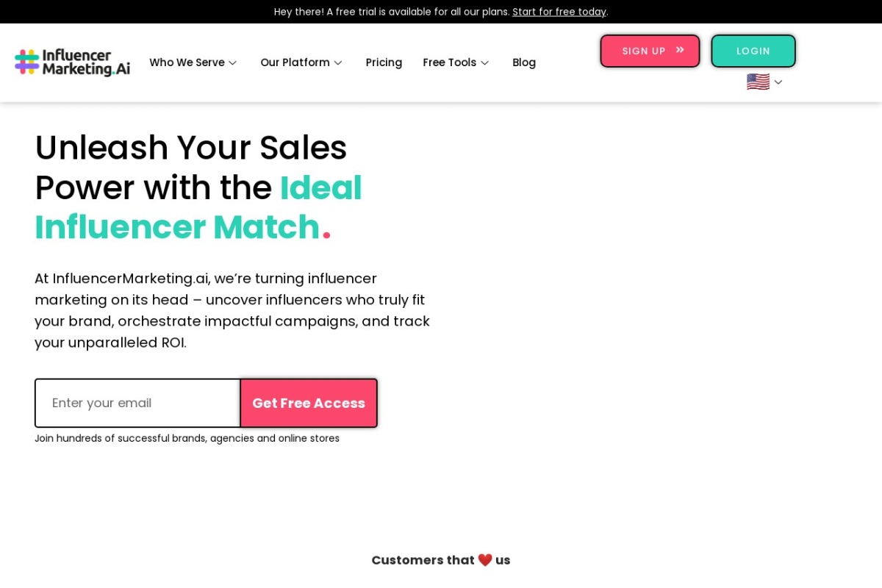Click the chevron icon beside Our Platform
Viewport: 882px width, 588px height.
click(x=339, y=63)
